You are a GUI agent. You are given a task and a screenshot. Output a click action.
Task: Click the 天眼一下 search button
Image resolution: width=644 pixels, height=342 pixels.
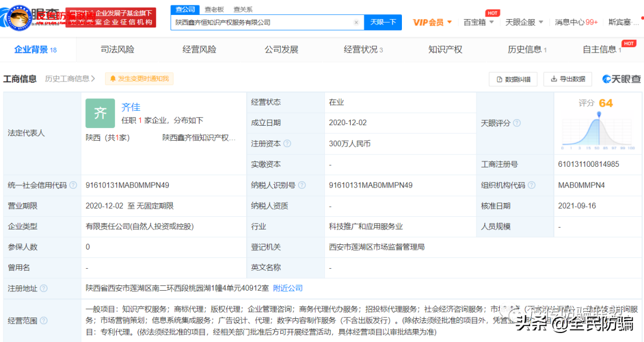tap(383, 22)
